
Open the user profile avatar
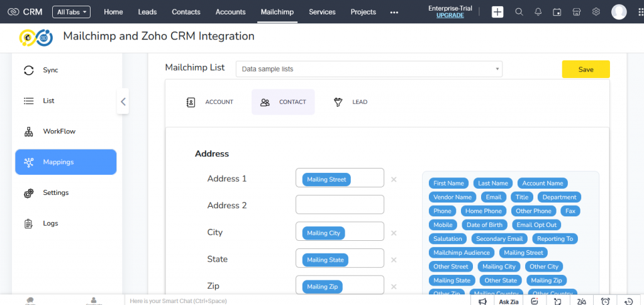click(x=619, y=12)
